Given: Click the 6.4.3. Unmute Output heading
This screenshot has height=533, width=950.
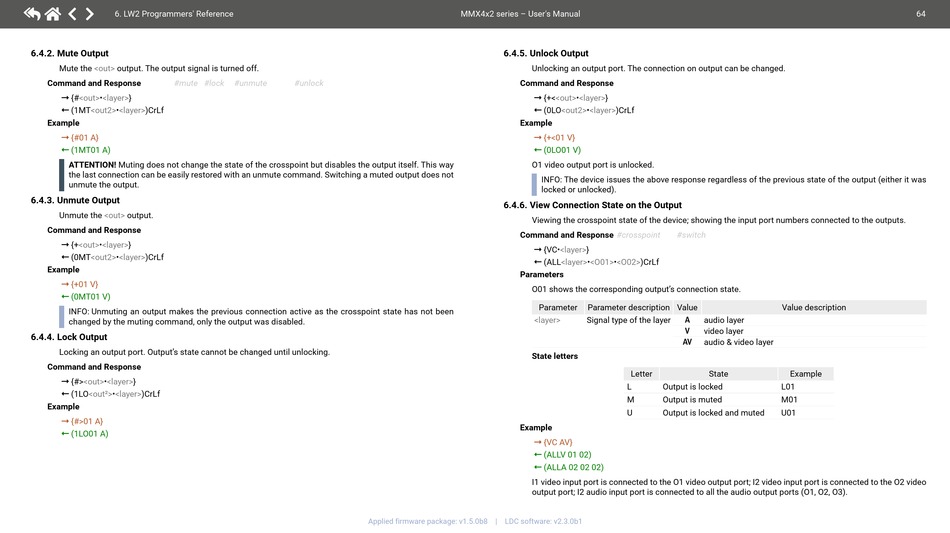Looking at the screenshot, I should 76,200.
